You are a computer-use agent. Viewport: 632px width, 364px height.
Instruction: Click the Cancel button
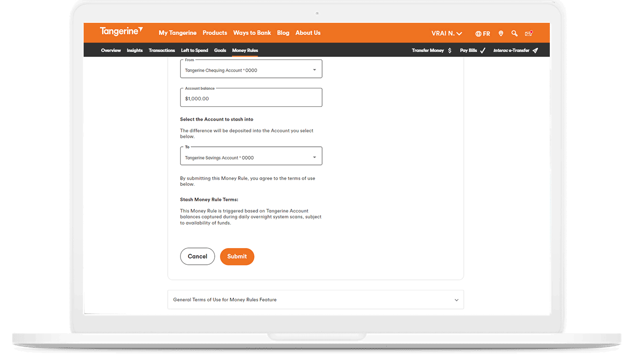[197, 257]
